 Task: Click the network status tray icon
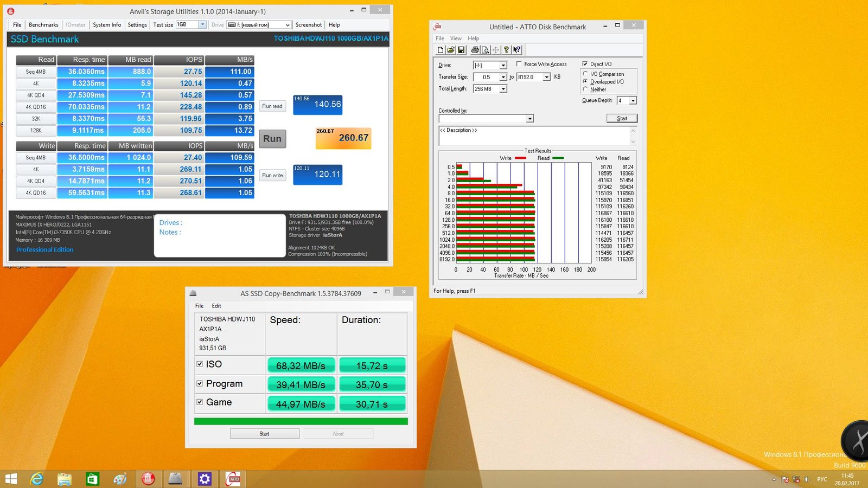[x=796, y=479]
